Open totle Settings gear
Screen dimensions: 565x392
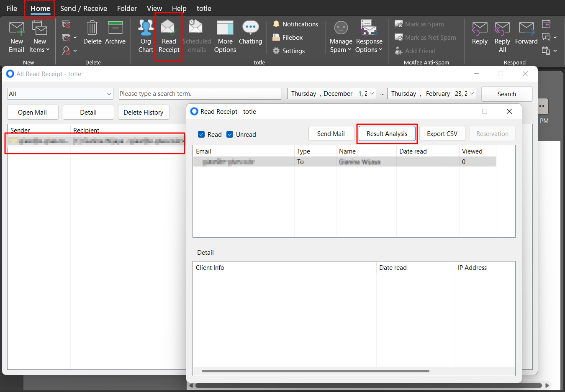point(289,51)
